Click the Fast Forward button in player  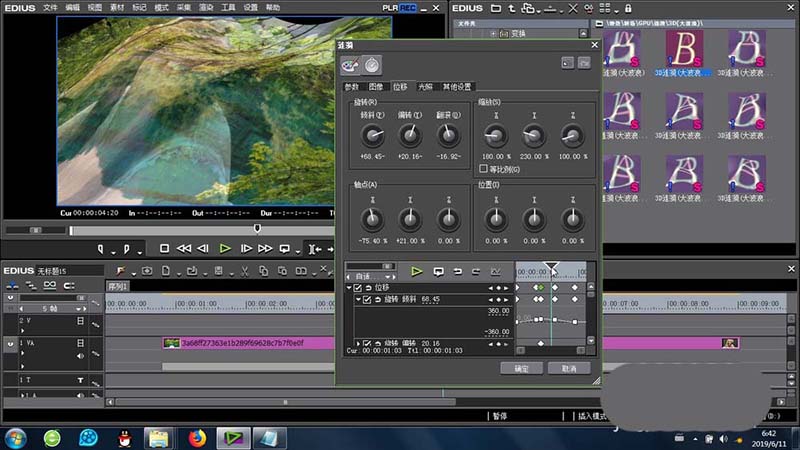(266, 248)
